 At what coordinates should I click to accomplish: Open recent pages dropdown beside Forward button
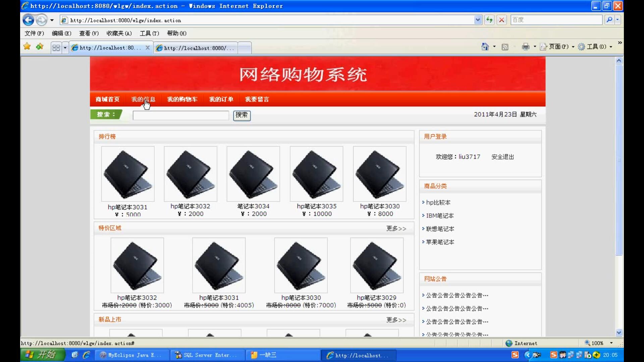[x=52, y=20]
